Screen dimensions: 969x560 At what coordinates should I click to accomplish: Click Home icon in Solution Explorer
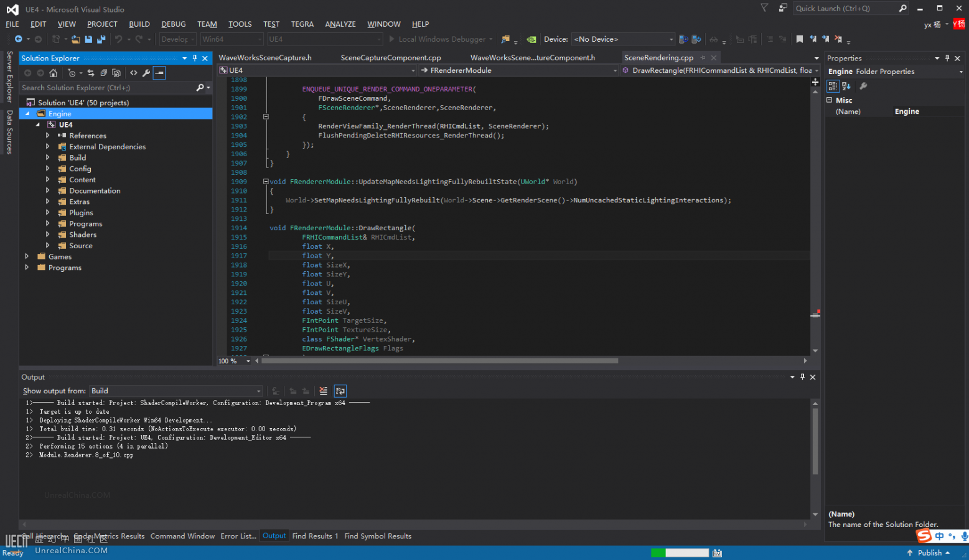tap(54, 73)
